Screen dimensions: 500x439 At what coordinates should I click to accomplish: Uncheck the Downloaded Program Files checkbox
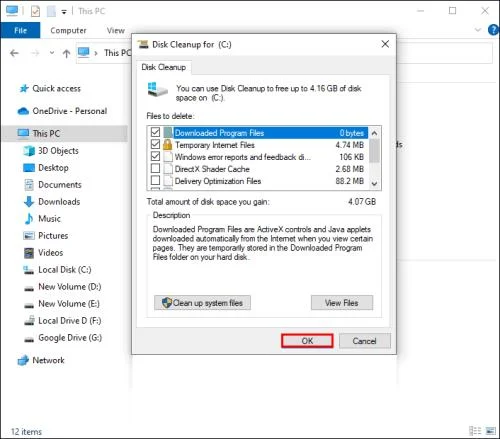[155, 132]
